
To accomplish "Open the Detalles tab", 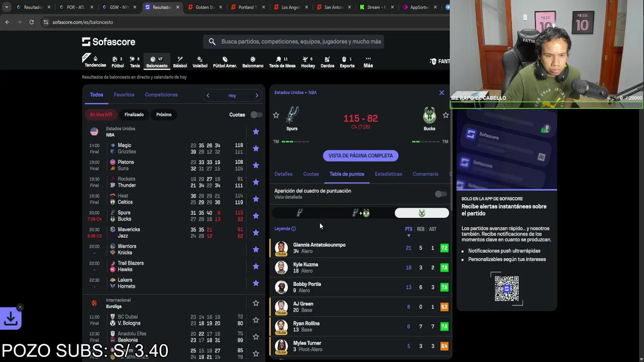I will click(283, 174).
